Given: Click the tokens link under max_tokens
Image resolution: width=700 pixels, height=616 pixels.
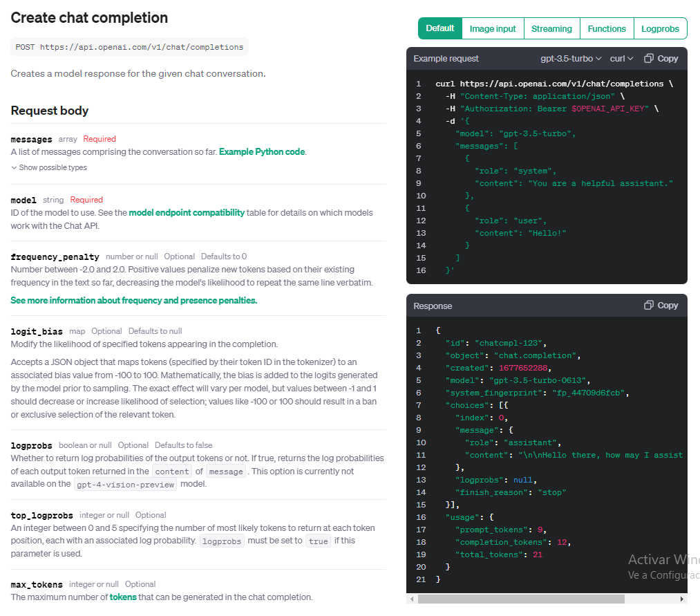Looking at the screenshot, I should pos(123,597).
